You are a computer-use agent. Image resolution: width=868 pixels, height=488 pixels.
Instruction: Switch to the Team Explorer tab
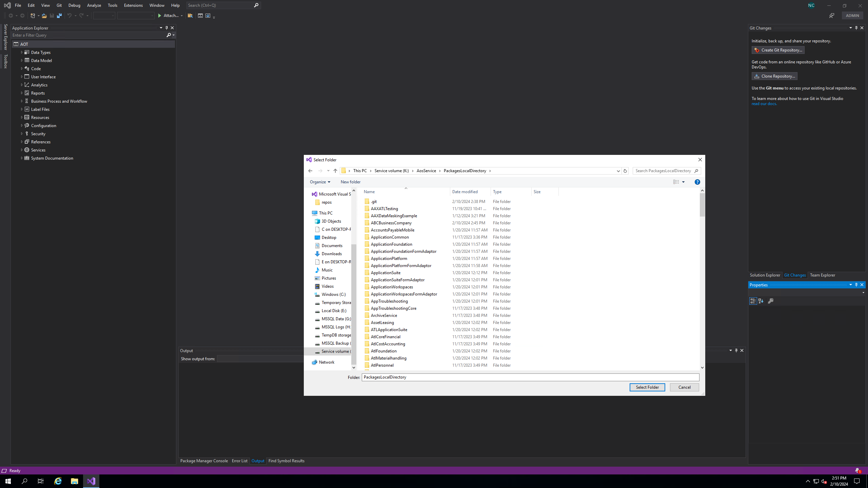[822, 275]
